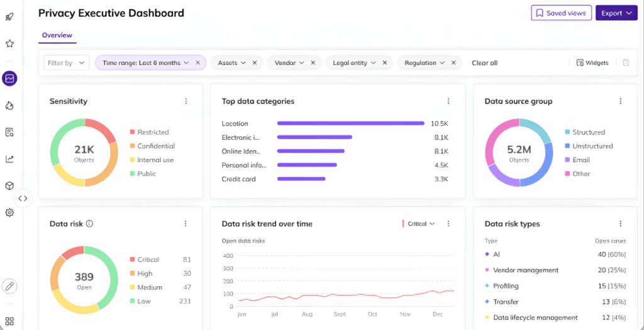644x330 pixels.
Task: Click Clear all filters
Action: point(484,63)
